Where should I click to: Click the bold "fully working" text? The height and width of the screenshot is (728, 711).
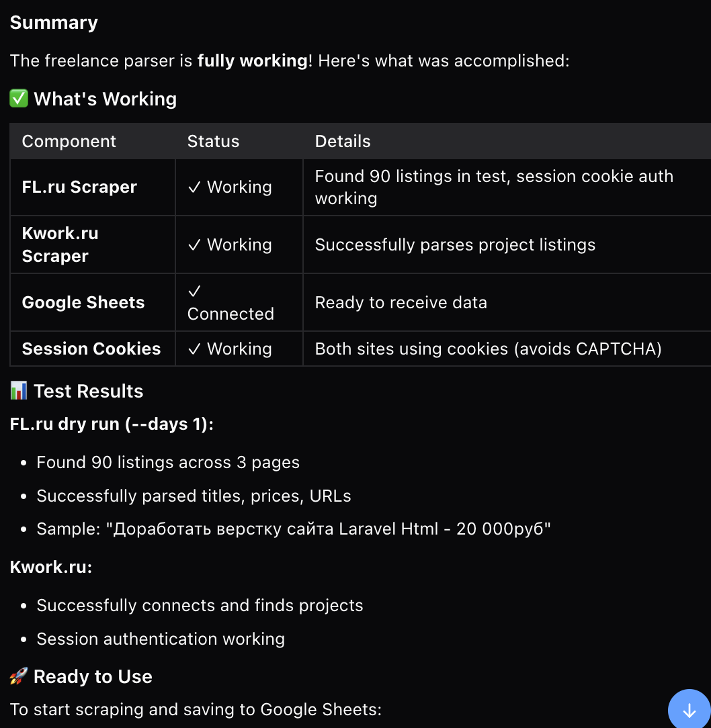[x=252, y=60]
